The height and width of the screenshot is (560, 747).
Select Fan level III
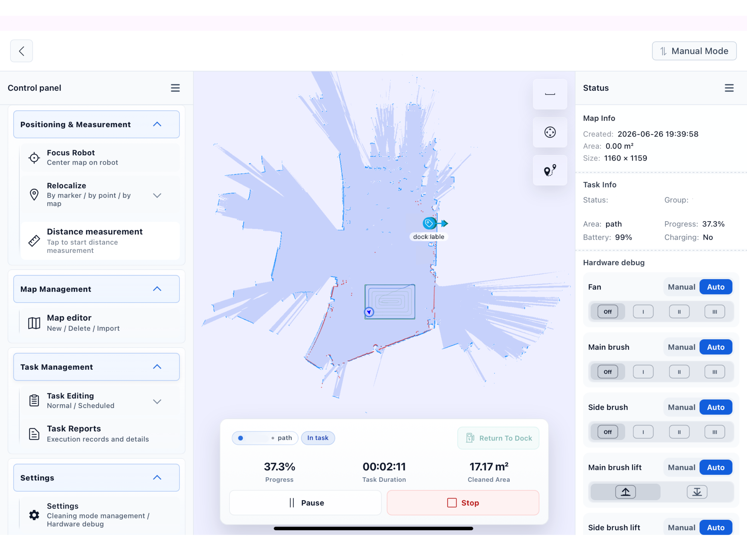coord(714,312)
